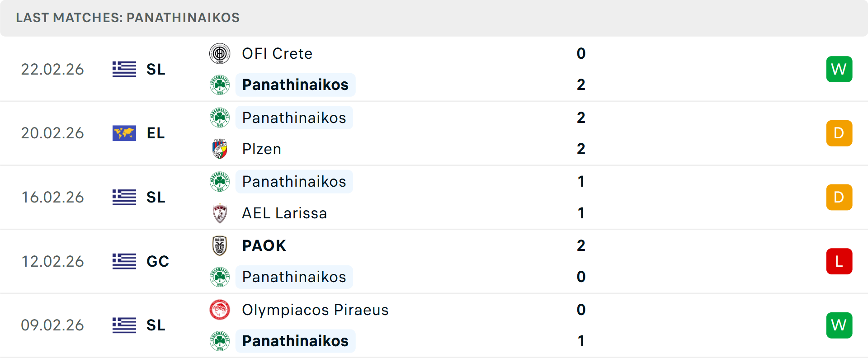
Task: Select the GC competition label on the PAOK row
Action: click(157, 261)
